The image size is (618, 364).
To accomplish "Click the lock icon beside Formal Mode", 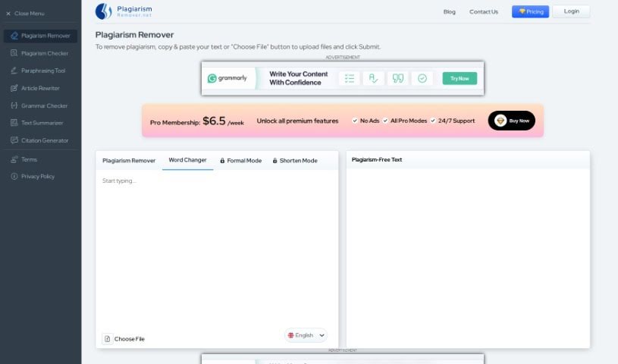I will click(x=222, y=161).
